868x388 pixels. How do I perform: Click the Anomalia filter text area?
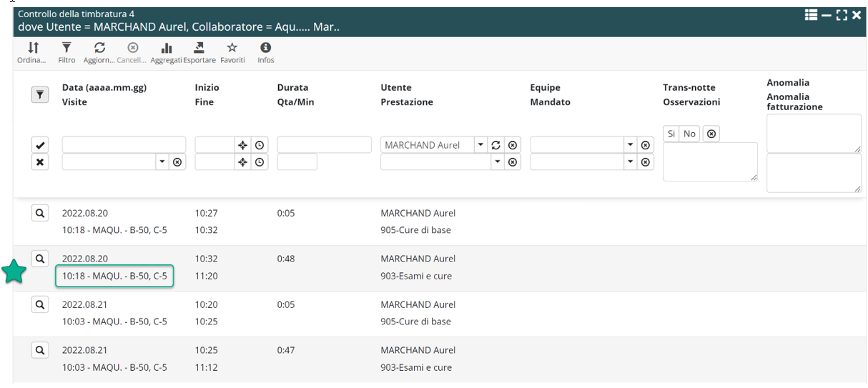pos(814,134)
